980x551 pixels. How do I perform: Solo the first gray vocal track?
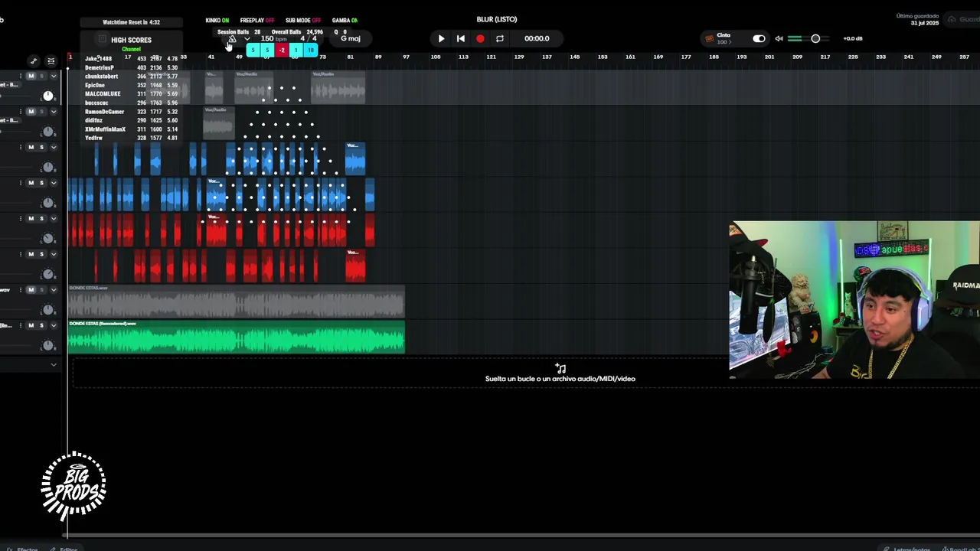(x=41, y=76)
